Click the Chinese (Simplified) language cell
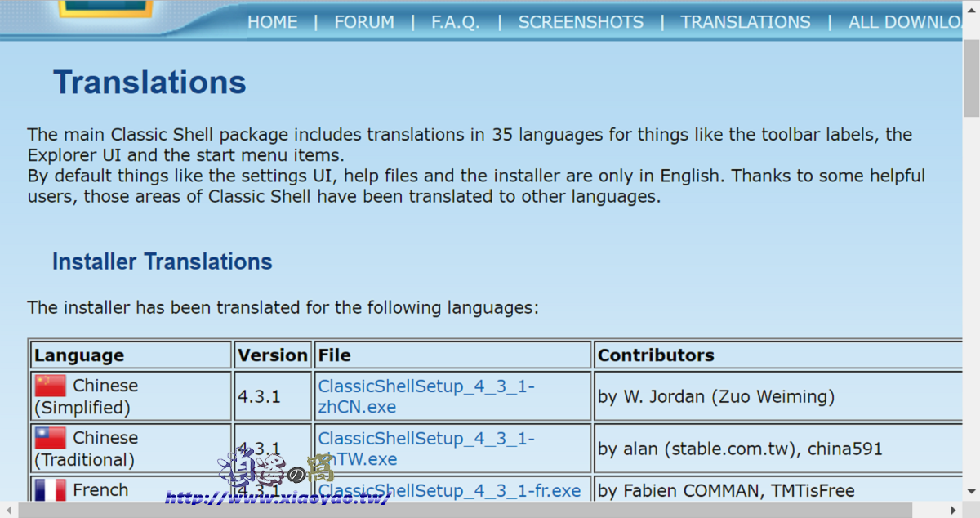This screenshot has width=980, height=518. point(131,396)
